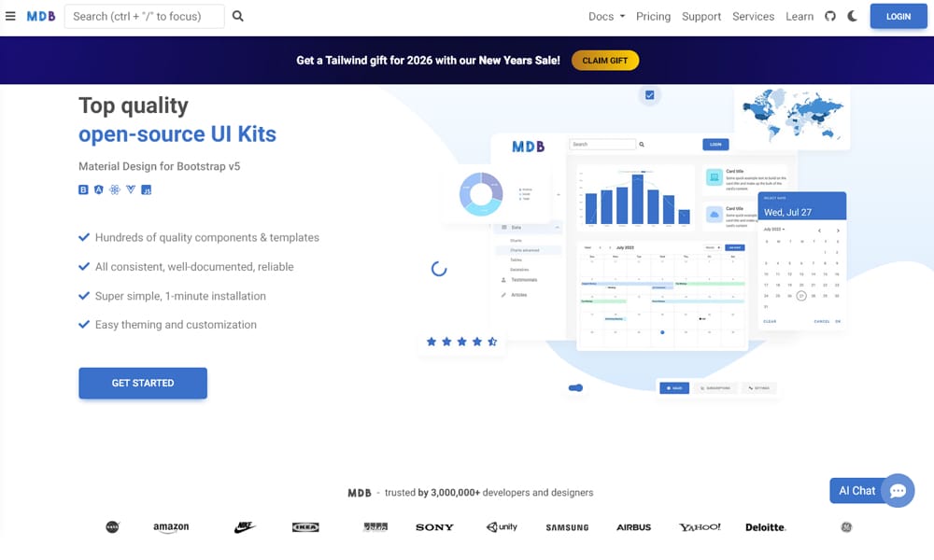Open the Learn menu item

coord(800,17)
